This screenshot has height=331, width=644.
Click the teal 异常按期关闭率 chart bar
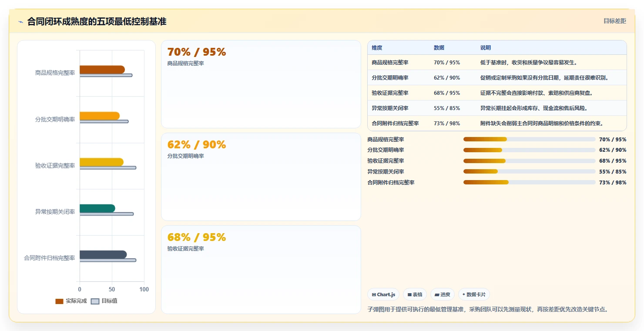click(x=97, y=208)
